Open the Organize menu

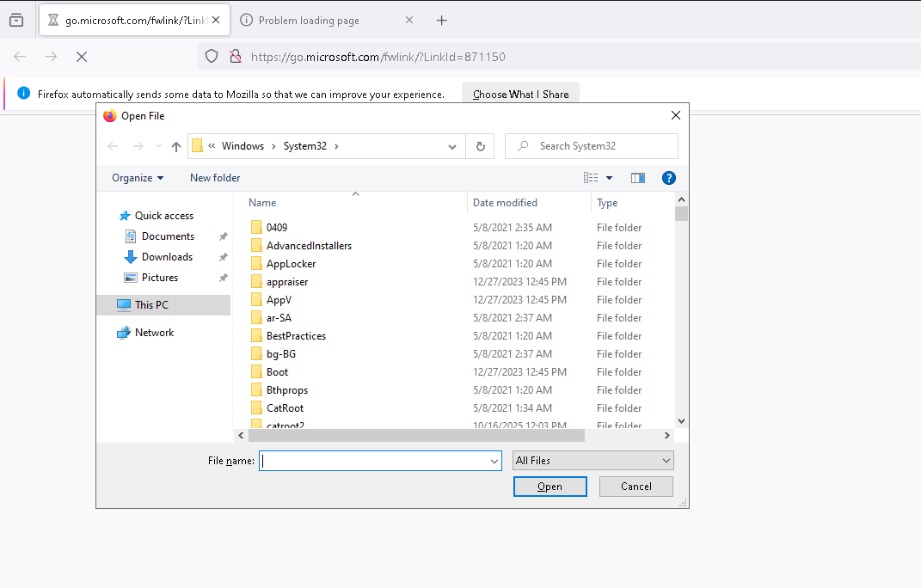pos(138,177)
